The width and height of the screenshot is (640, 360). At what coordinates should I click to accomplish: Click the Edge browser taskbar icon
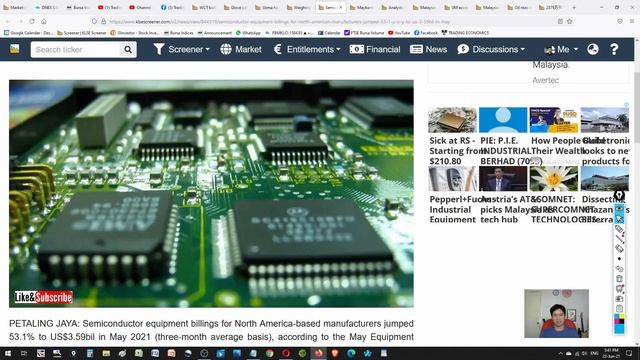coord(351,353)
